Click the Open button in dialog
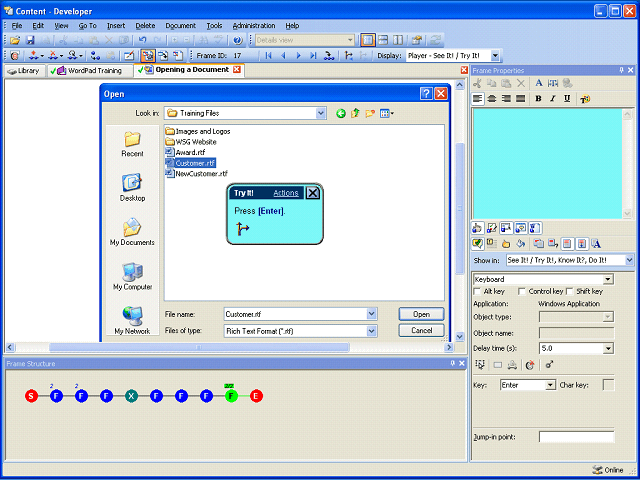This screenshot has width=640, height=480. coord(421,314)
